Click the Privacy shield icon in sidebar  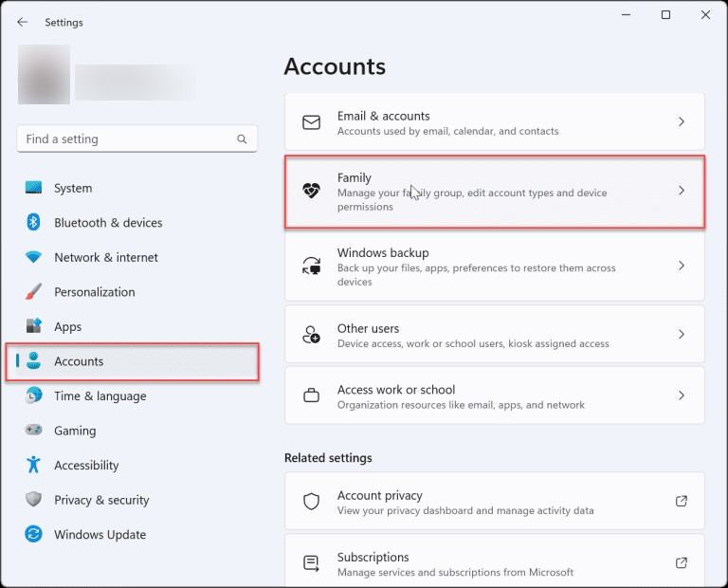pyautogui.click(x=33, y=499)
